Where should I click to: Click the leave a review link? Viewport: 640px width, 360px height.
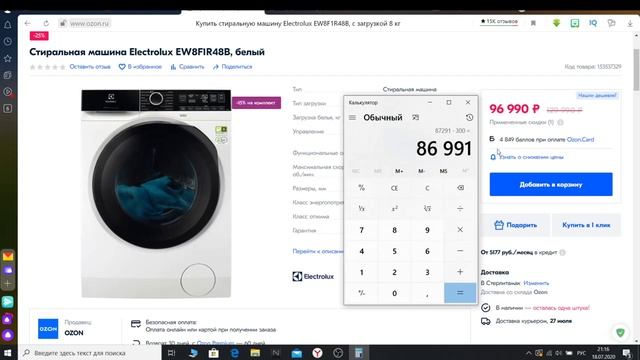point(90,67)
